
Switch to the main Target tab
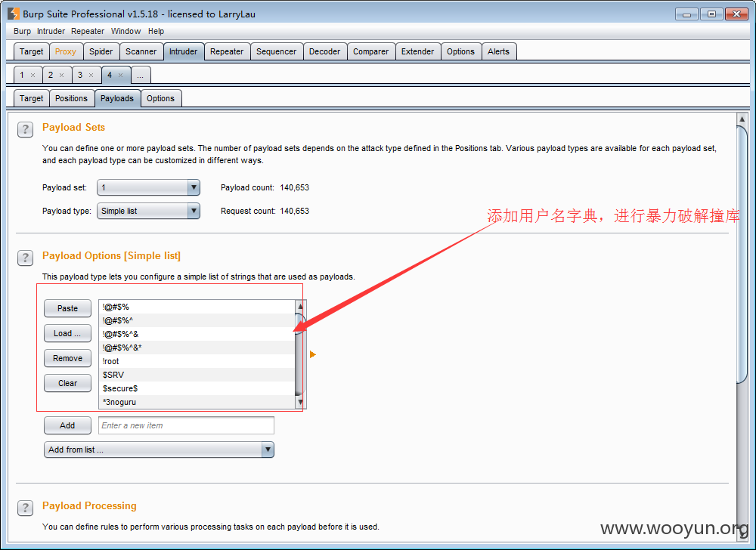[31, 51]
